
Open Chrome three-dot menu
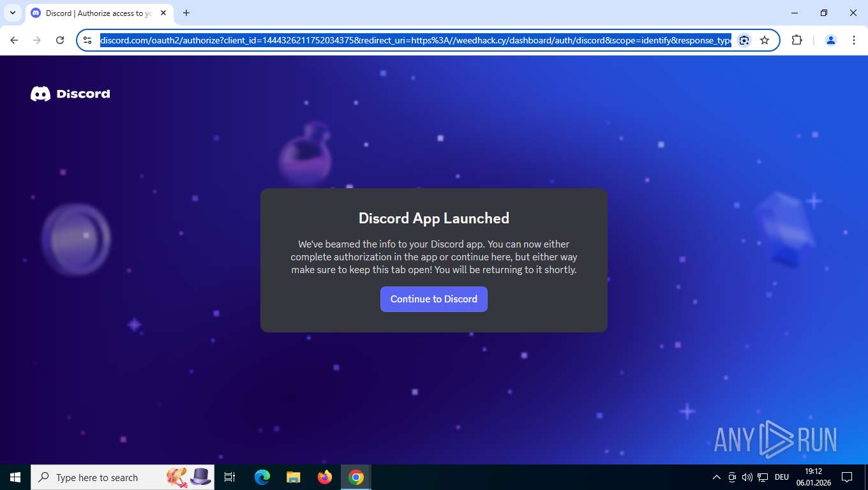tap(854, 40)
